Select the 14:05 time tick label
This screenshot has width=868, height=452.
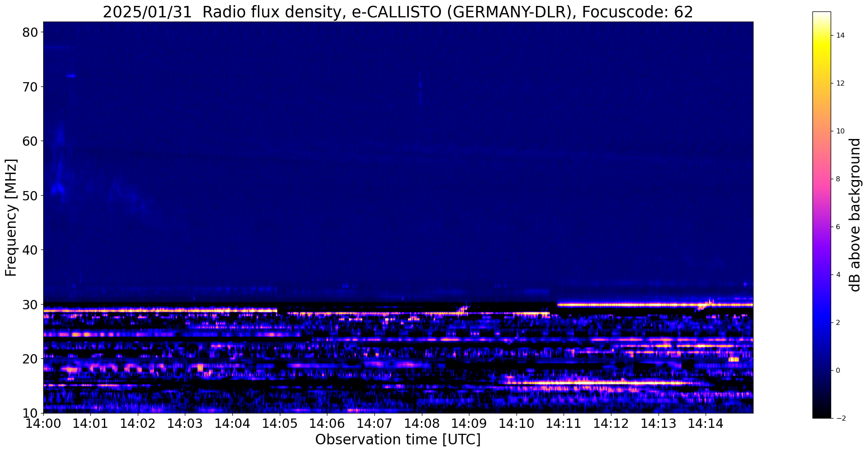(279, 424)
